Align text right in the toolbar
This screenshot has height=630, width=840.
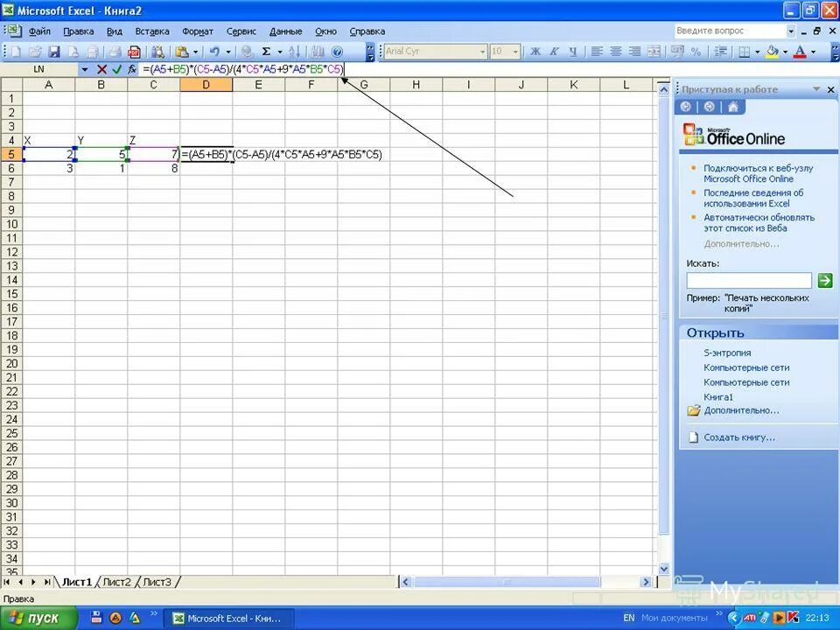pos(635,52)
